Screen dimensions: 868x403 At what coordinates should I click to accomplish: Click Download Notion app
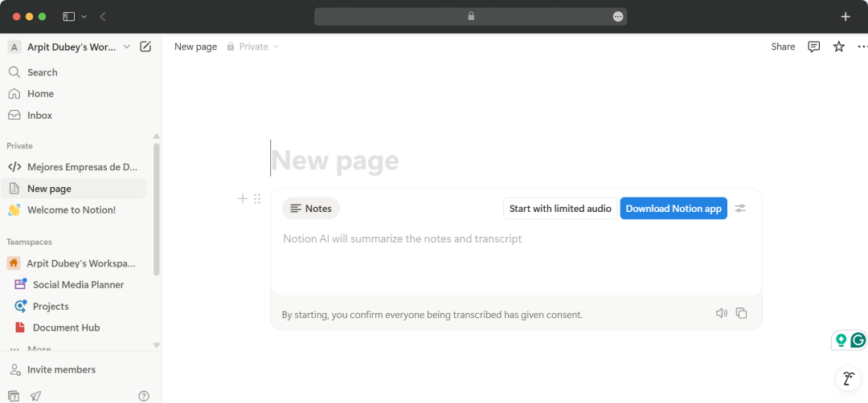674,209
